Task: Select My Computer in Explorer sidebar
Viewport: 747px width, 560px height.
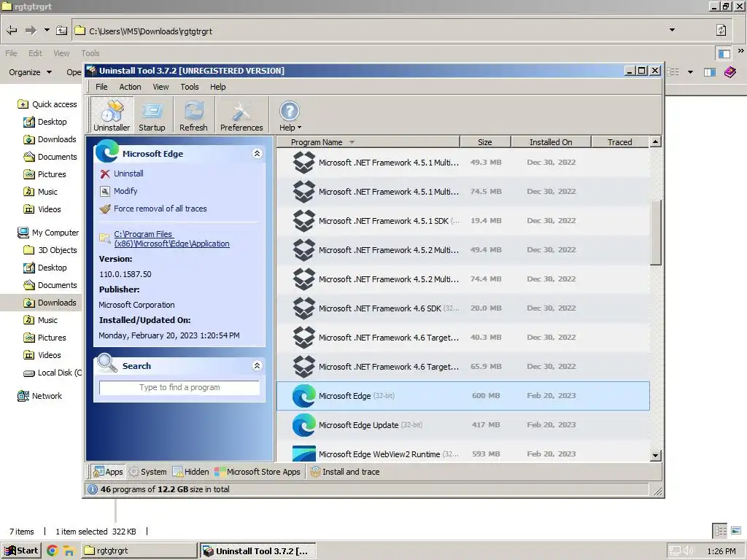Action: click(48, 233)
